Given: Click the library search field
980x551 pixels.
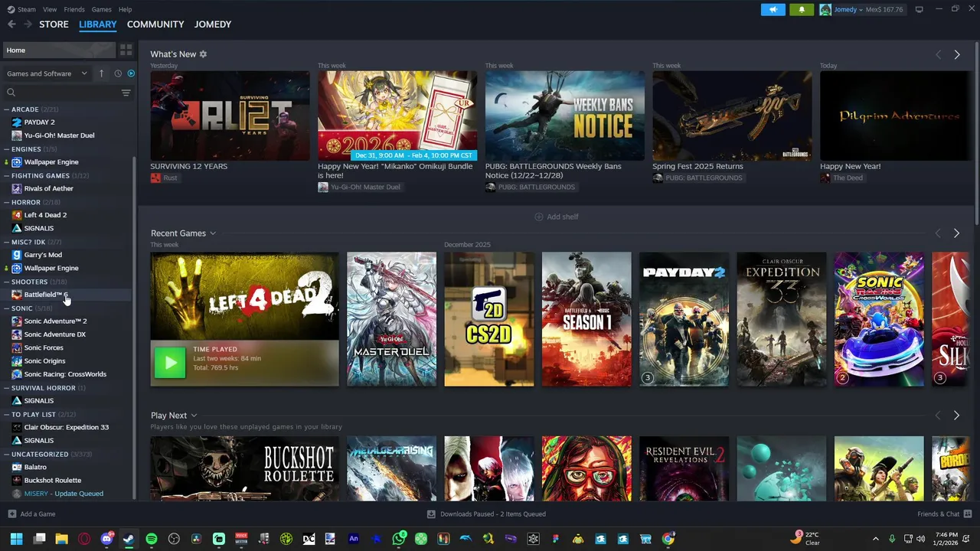Looking at the screenshot, I should (x=61, y=93).
